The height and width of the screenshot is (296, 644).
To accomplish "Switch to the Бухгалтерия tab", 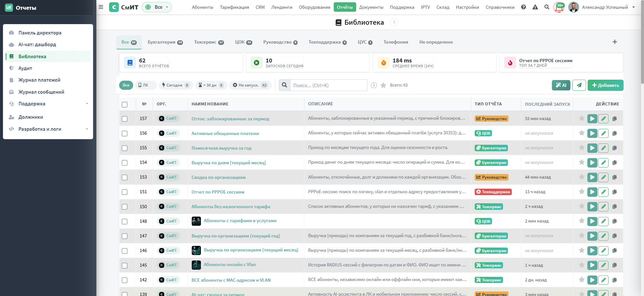I will (x=165, y=42).
